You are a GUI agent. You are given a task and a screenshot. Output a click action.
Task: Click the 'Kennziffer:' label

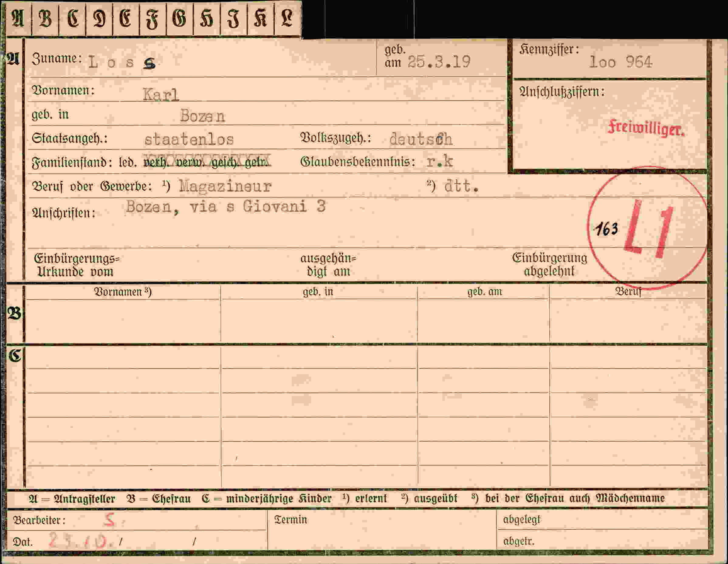(x=549, y=50)
